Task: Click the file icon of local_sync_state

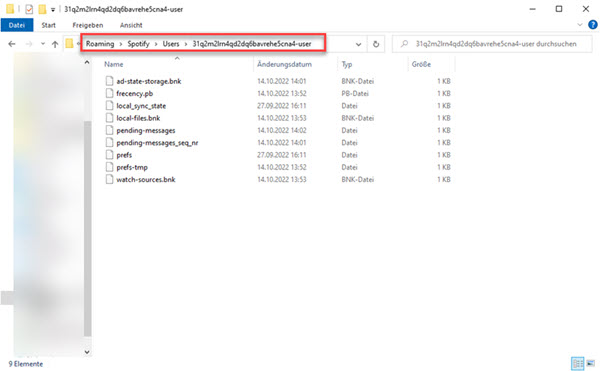Action: pos(109,105)
